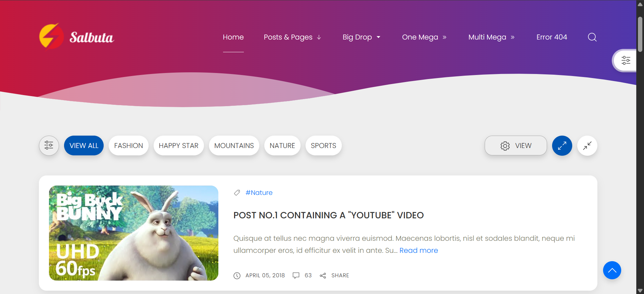Select the MOUNTAINS category filter
The image size is (644, 294).
234,146
